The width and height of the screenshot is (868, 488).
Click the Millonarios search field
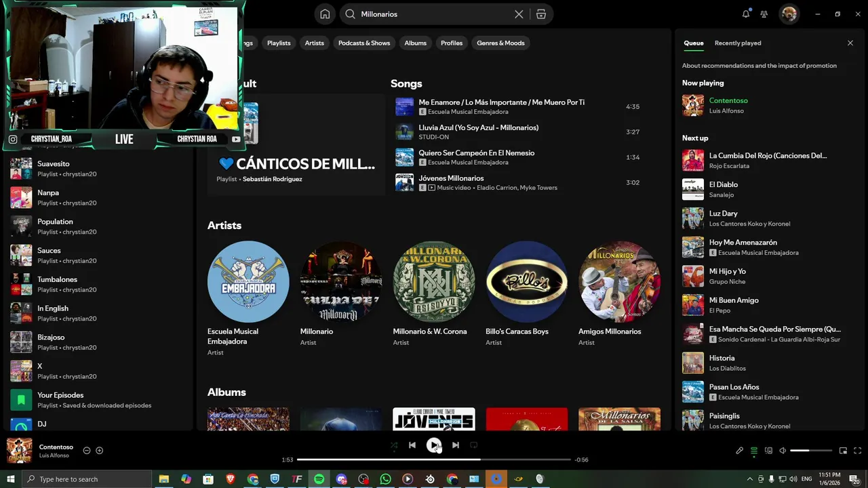pos(434,14)
